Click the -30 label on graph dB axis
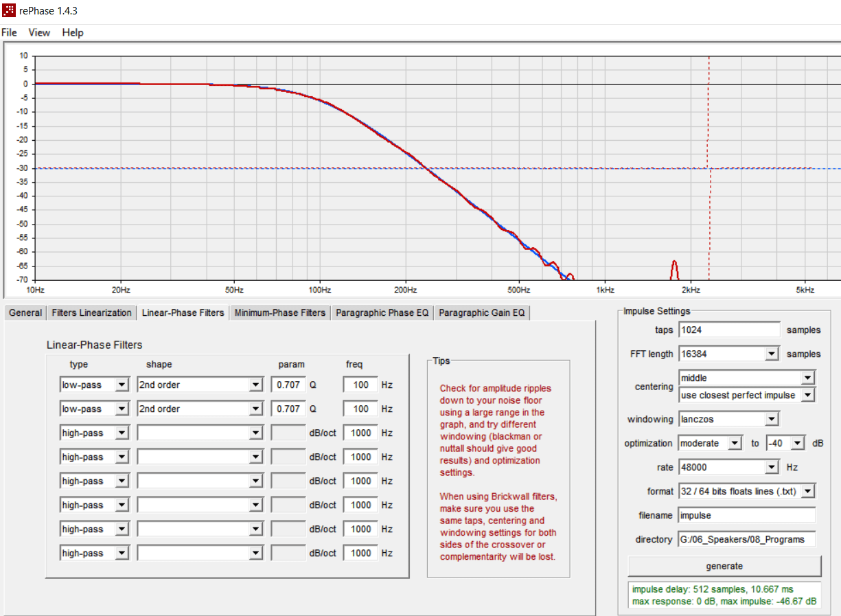 (23, 168)
